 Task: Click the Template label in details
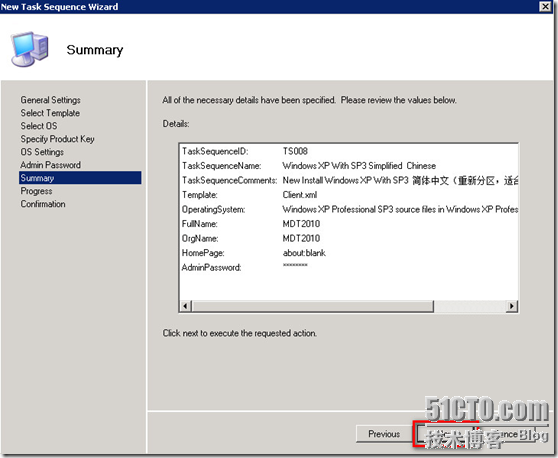point(200,195)
